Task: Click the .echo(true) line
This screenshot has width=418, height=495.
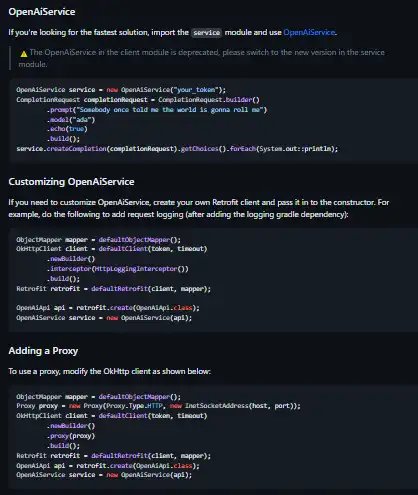Action: (67, 129)
